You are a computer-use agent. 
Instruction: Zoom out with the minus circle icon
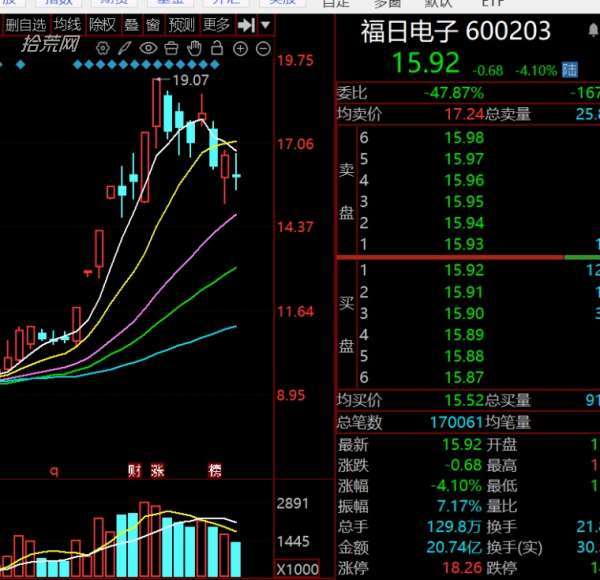263,49
